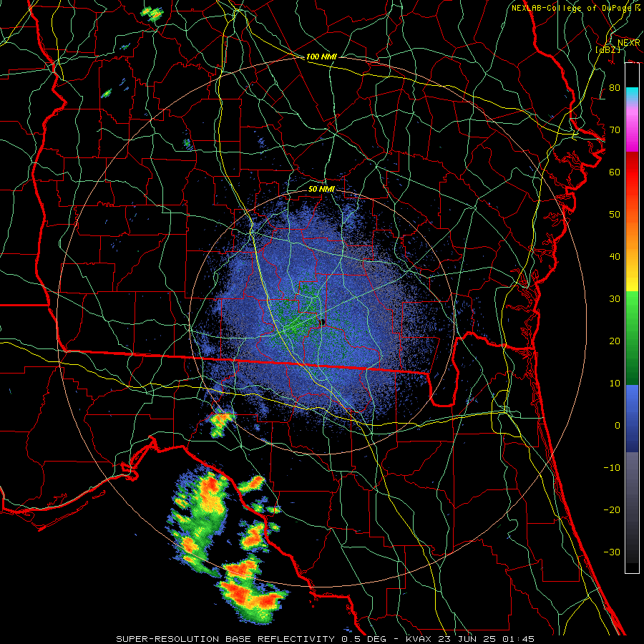Click the KVAX station ID in the caption
The image size is (644, 644).
click(x=419, y=639)
